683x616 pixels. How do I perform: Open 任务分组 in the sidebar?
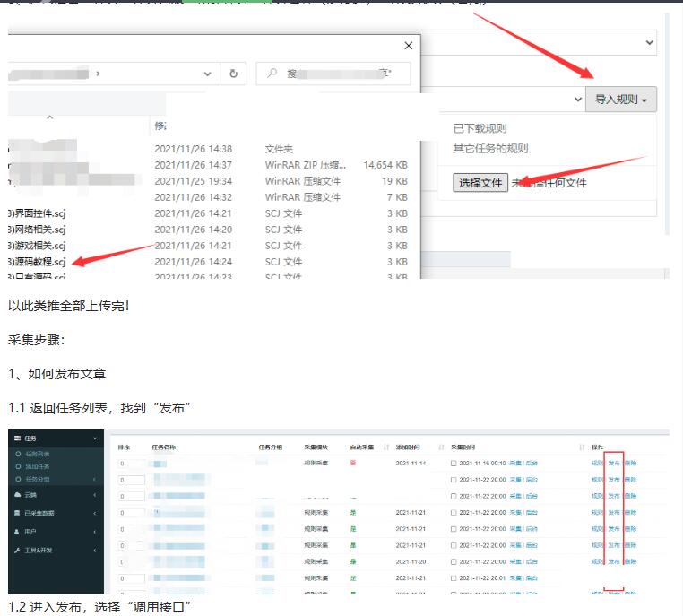click(x=38, y=479)
